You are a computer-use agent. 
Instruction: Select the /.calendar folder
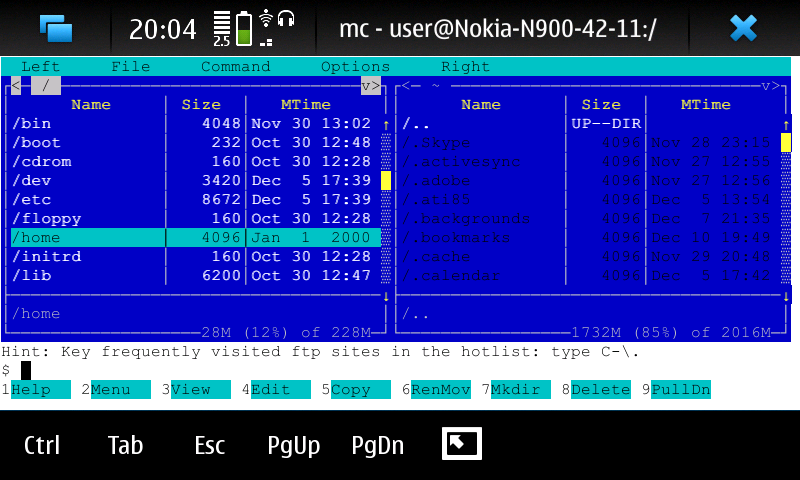(591, 275)
